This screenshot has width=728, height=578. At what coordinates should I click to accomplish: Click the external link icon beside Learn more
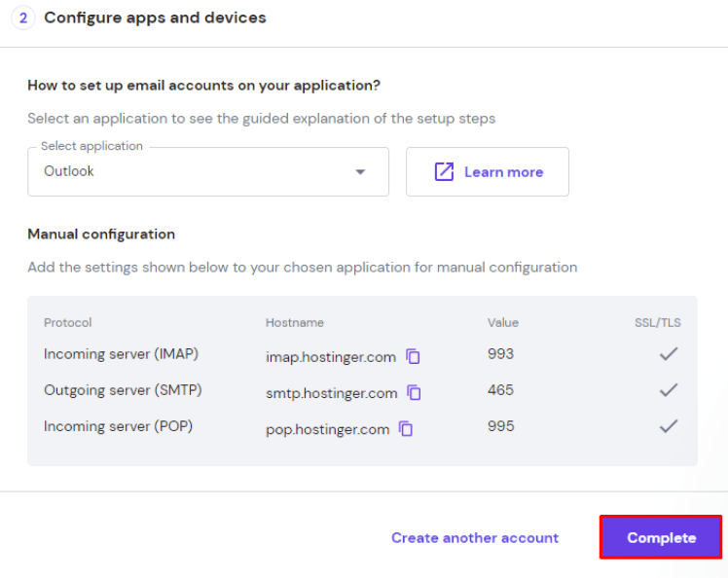tap(444, 172)
